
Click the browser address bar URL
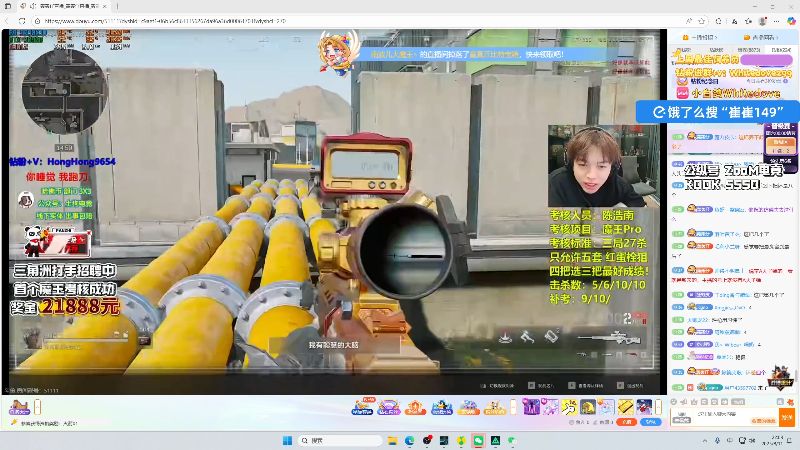165,21
